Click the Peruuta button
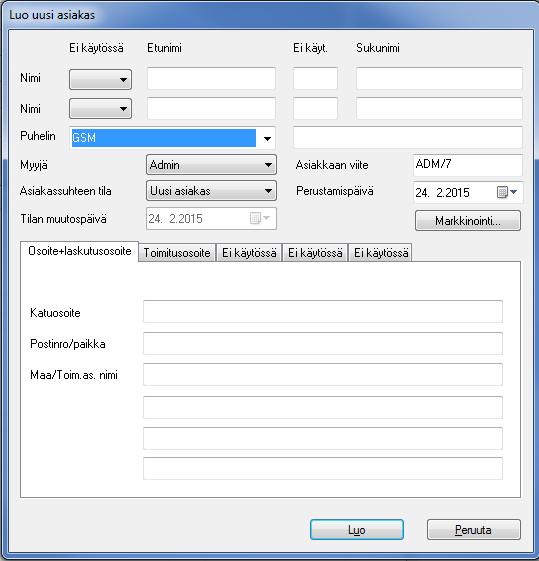Screen dimensions: 539x561 474,530
